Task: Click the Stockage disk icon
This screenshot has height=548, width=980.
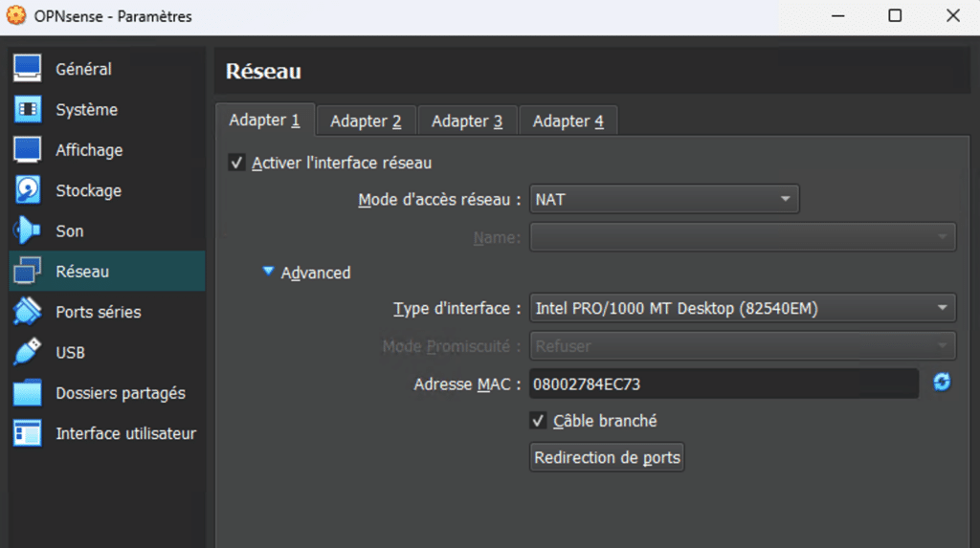Action: [x=28, y=190]
